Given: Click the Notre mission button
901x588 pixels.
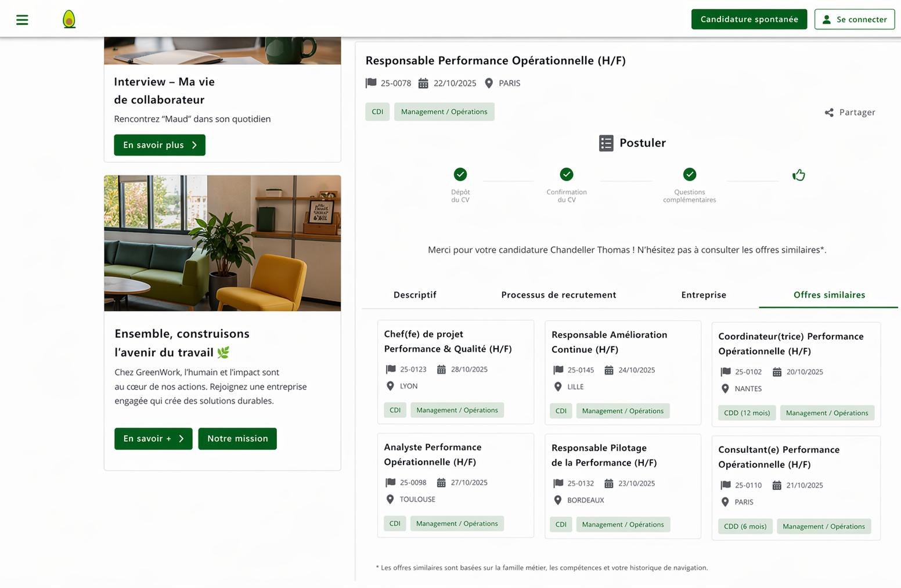Looking at the screenshot, I should (237, 439).
